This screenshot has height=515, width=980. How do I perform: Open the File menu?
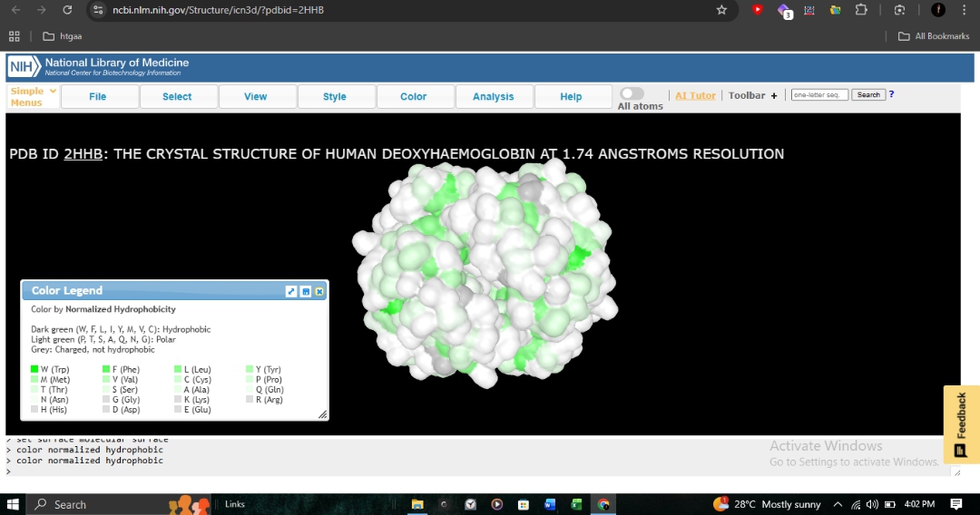click(97, 97)
